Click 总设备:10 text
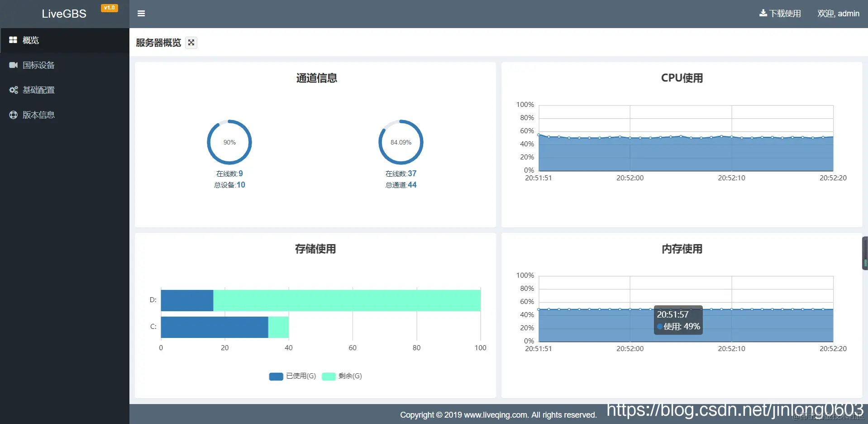 [x=229, y=185]
